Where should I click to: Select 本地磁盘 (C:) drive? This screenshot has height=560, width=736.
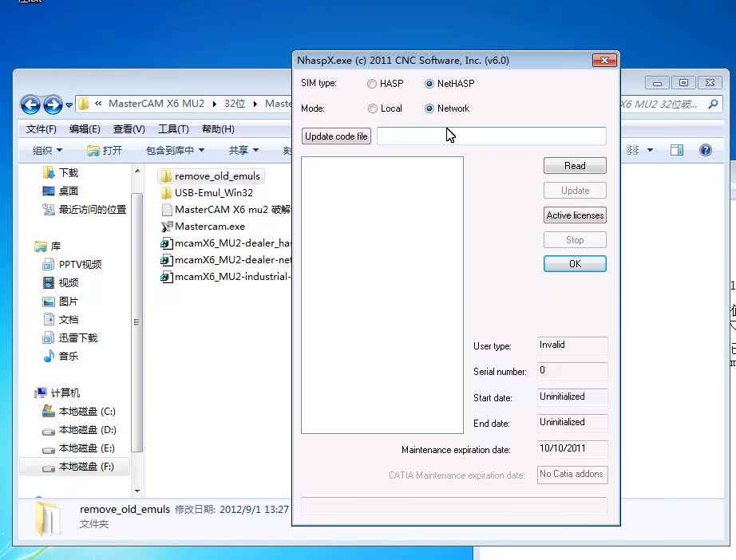pos(79,412)
